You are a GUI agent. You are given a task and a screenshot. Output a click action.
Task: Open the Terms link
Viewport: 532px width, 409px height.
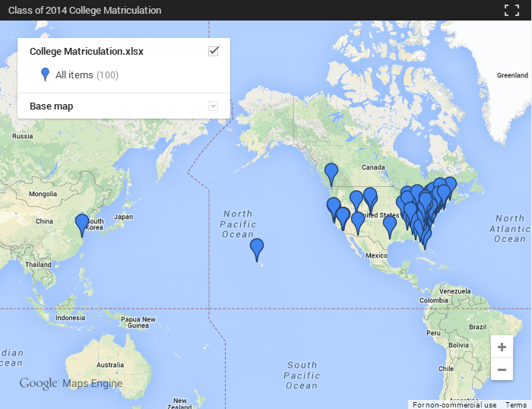coord(516,404)
